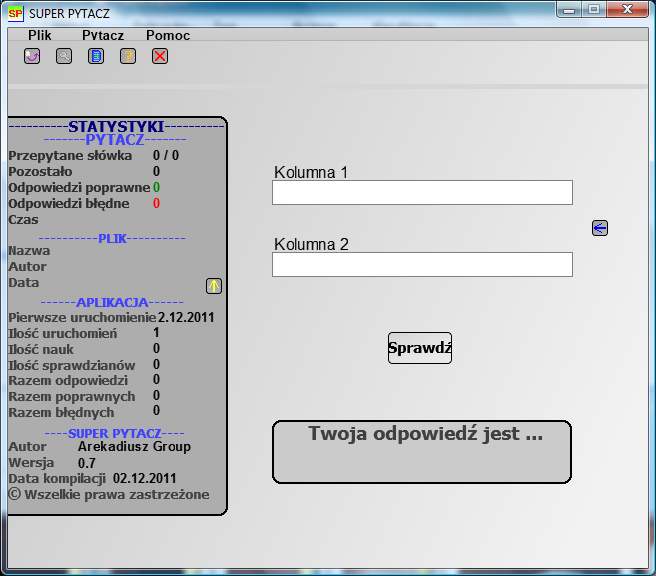This screenshot has width=656, height=576.
Task: Click into the Kolumna 2 text field
Action: [422, 264]
